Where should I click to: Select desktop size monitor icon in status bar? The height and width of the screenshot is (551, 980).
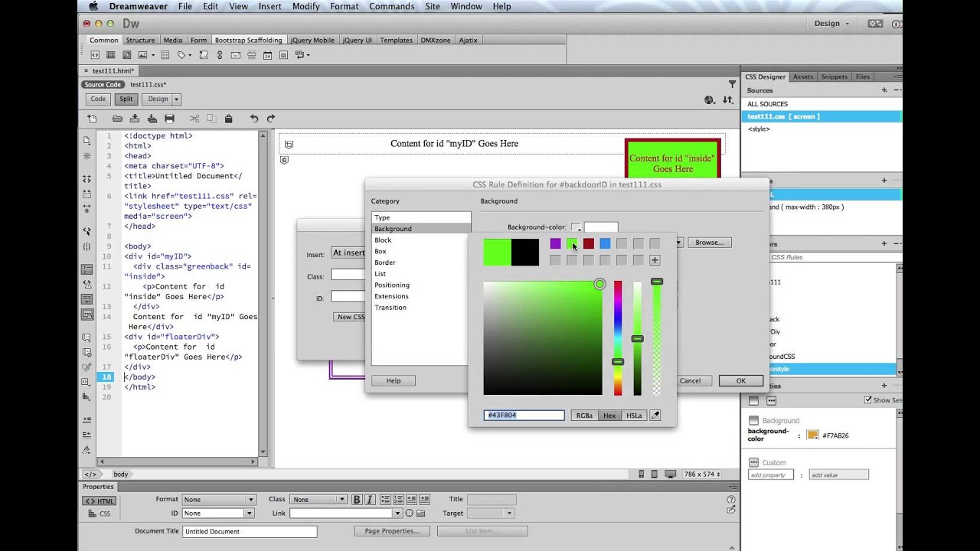pyautogui.click(x=670, y=474)
